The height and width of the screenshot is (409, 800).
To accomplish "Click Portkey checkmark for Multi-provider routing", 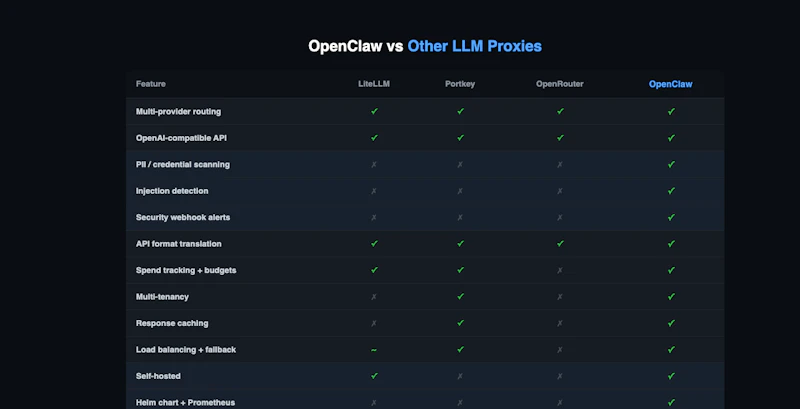I will [460, 111].
